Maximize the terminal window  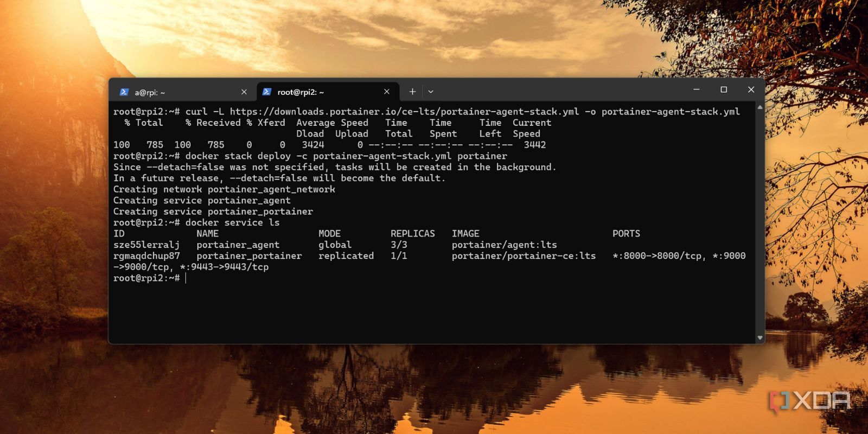724,90
